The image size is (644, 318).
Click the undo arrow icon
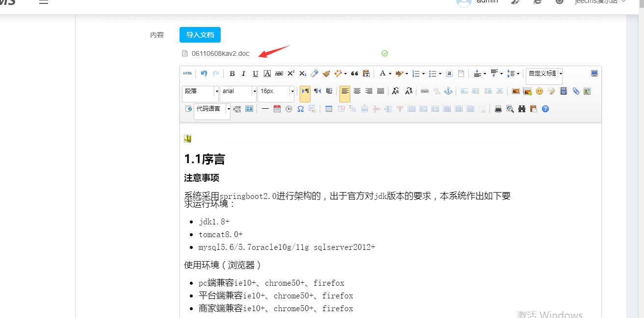pos(204,73)
